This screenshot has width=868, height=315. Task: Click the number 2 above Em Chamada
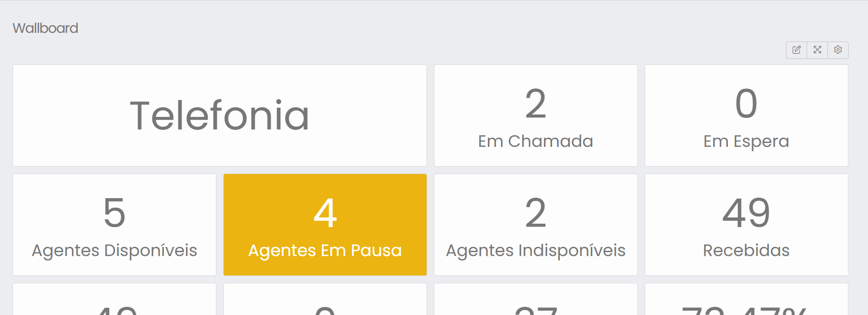pos(535,103)
